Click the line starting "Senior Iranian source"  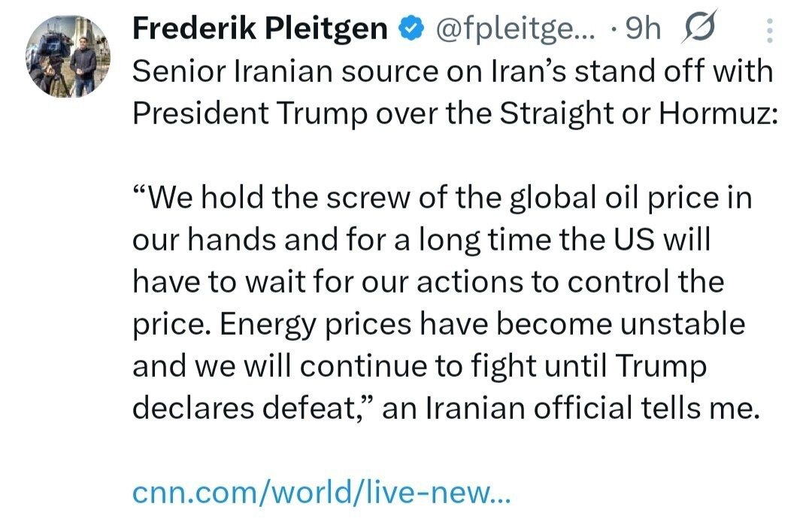click(x=451, y=71)
